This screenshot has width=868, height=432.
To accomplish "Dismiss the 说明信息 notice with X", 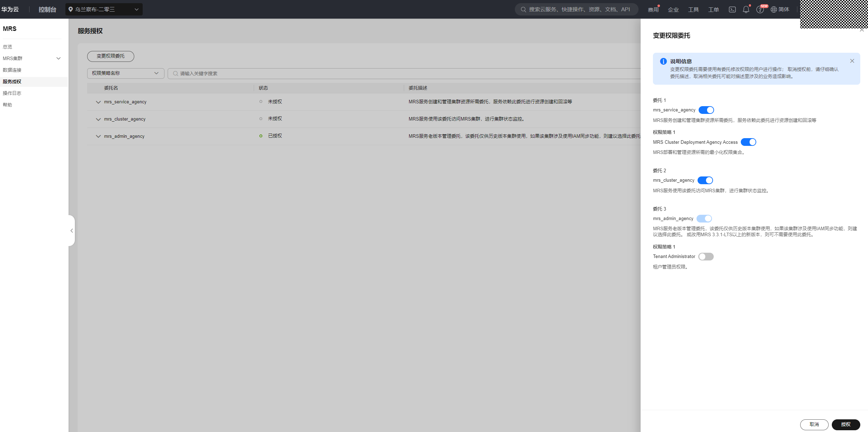I will [852, 61].
